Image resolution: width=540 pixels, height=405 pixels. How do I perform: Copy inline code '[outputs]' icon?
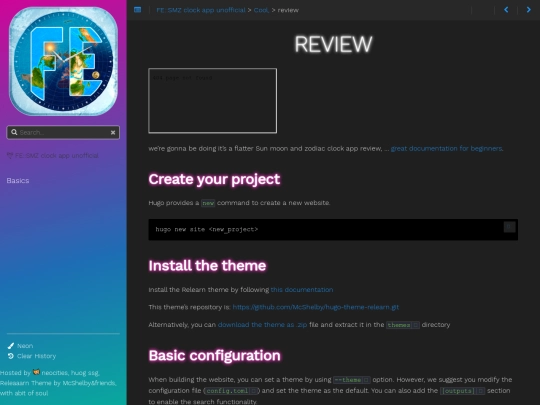coord(480,391)
